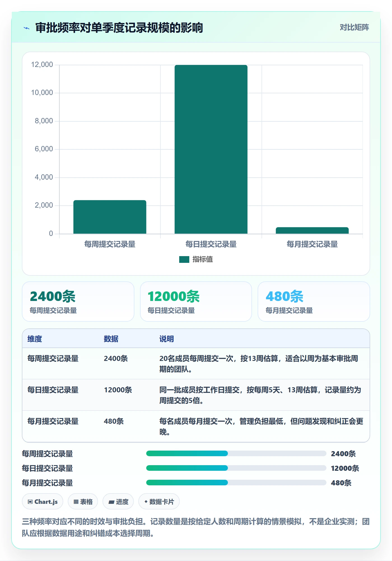Click the 每周提交记录量 bar in chart
The image size is (392, 561).
[110, 217]
